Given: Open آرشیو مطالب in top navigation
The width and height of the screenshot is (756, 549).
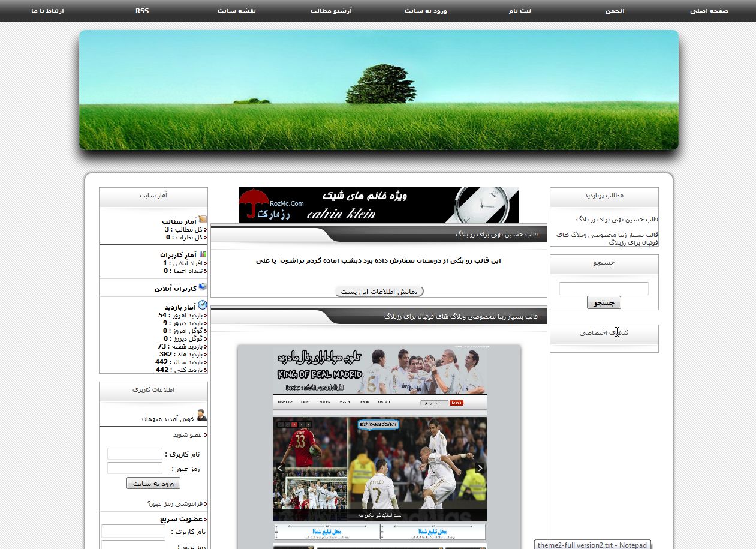Looking at the screenshot, I should (x=331, y=11).
